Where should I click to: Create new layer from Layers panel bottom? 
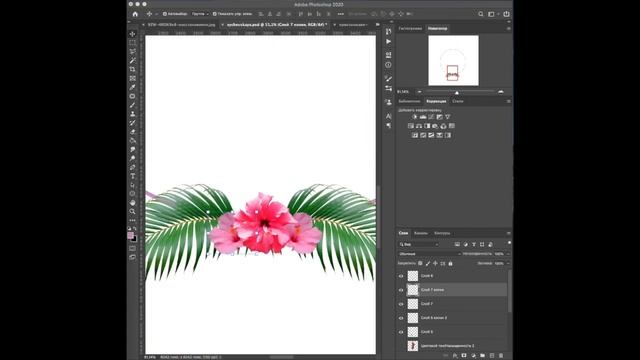(492, 356)
